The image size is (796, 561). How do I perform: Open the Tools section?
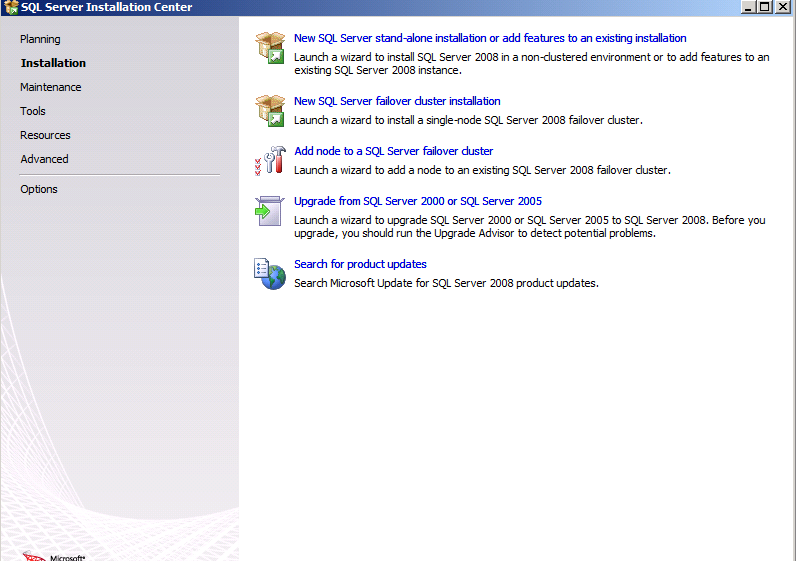point(33,111)
